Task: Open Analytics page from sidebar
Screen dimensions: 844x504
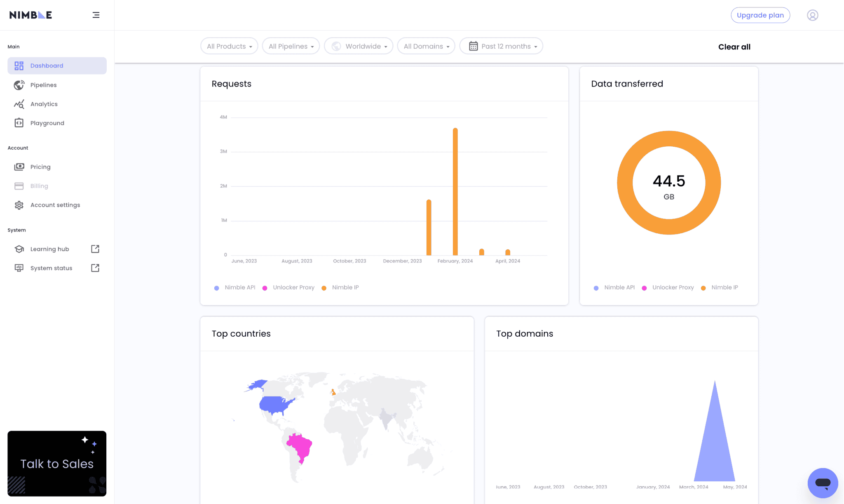Action: pos(57,104)
